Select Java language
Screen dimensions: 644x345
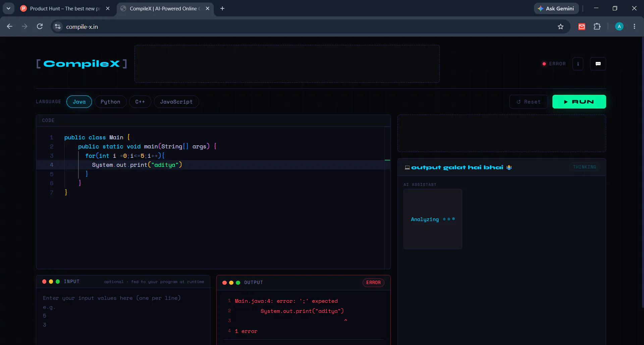[x=79, y=102]
